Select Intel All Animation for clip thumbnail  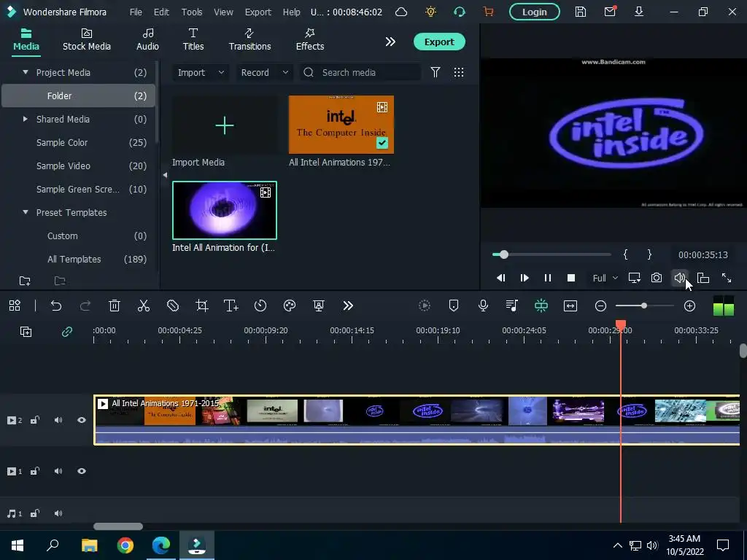[x=225, y=211]
